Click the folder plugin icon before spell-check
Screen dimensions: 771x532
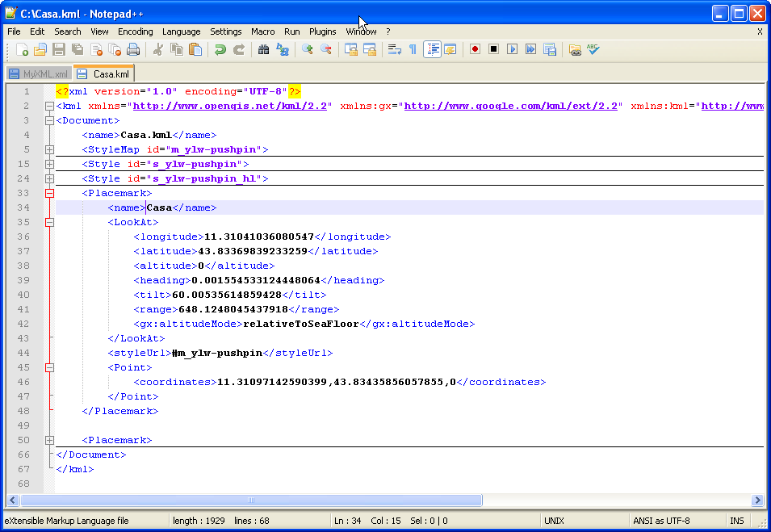point(575,49)
